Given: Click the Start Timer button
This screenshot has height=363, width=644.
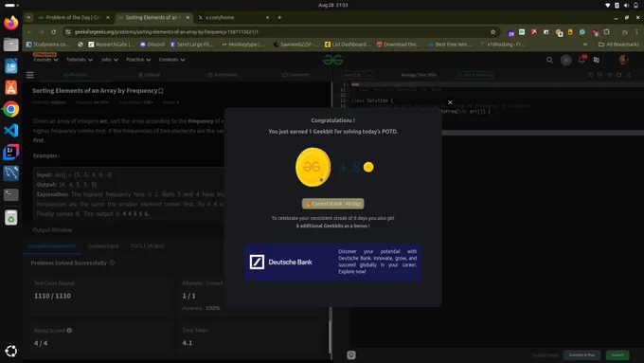Looking at the screenshot, I should (x=475, y=75).
